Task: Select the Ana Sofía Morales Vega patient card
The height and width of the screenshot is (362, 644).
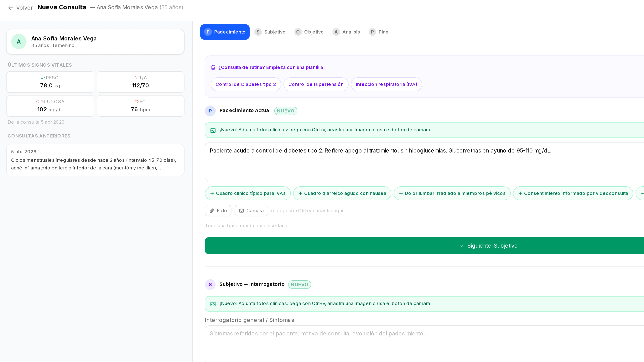Action: click(x=95, y=42)
